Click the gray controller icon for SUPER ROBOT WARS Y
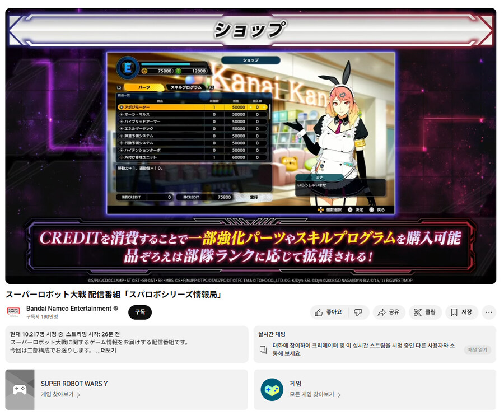This screenshot has width=504, height=420. 20,389
